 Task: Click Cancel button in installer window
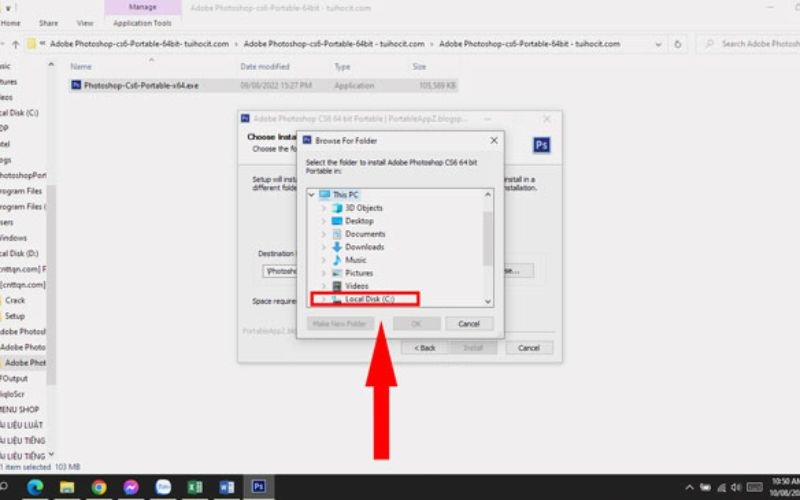[529, 348]
